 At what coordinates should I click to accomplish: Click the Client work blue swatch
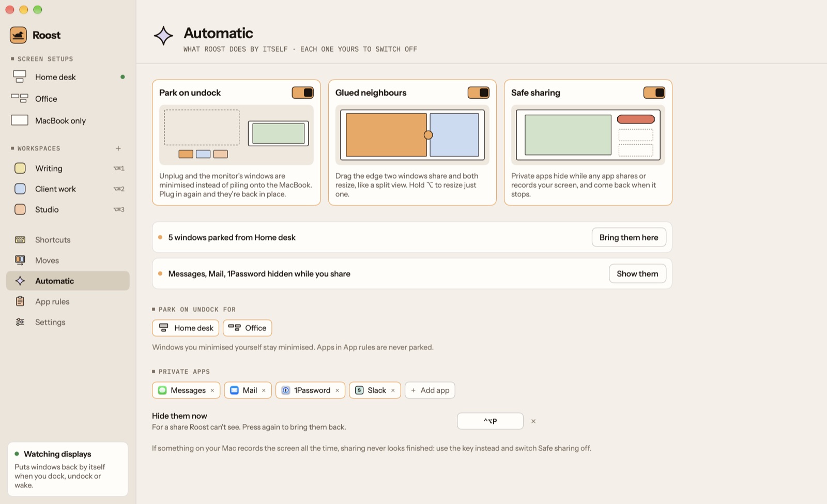pos(20,189)
